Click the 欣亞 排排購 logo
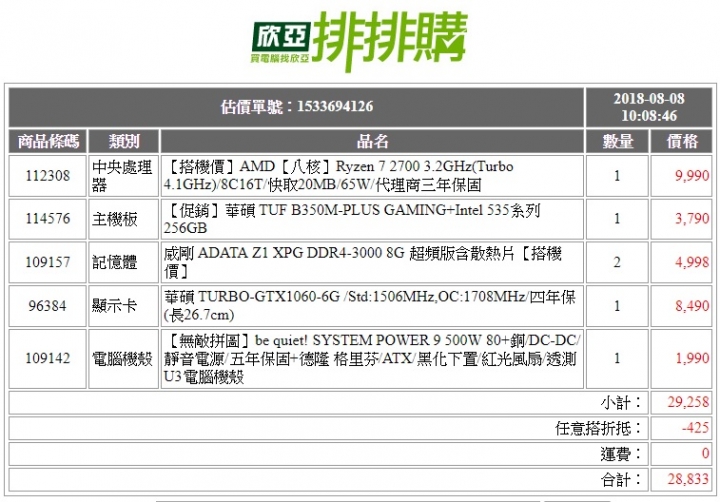The height and width of the screenshot is (502, 720). (x=360, y=40)
